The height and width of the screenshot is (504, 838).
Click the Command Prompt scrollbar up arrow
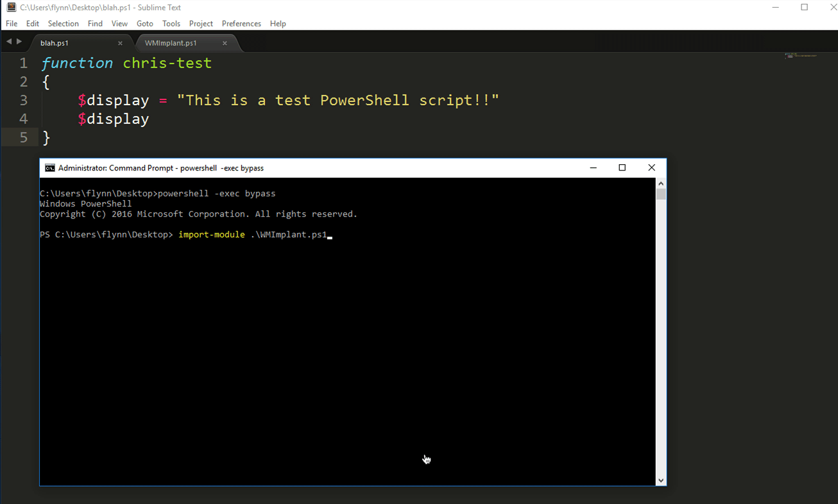click(x=661, y=183)
